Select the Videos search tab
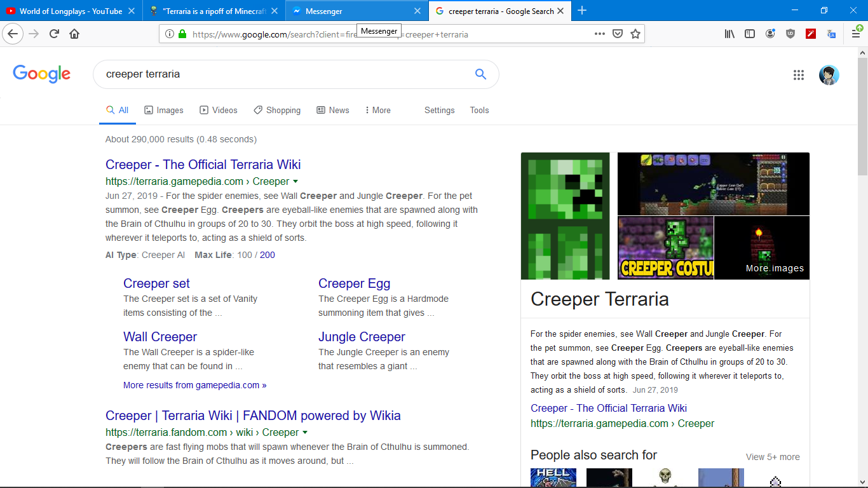The image size is (868, 488). point(219,110)
